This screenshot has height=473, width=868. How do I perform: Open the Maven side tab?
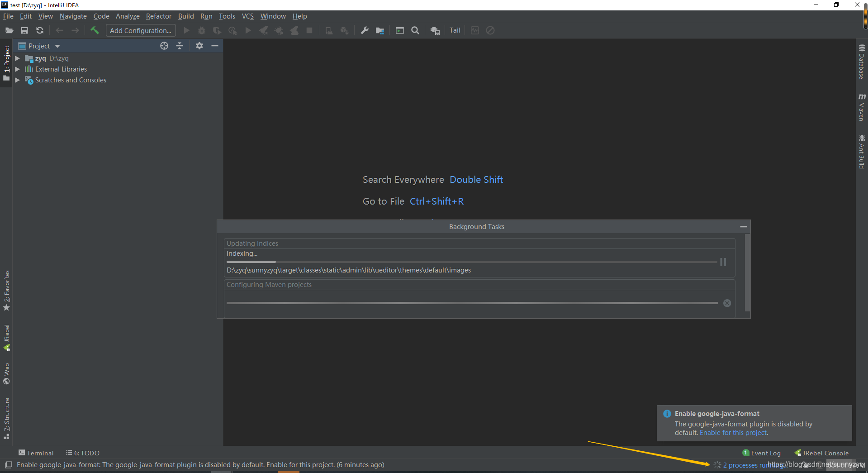coord(862,107)
